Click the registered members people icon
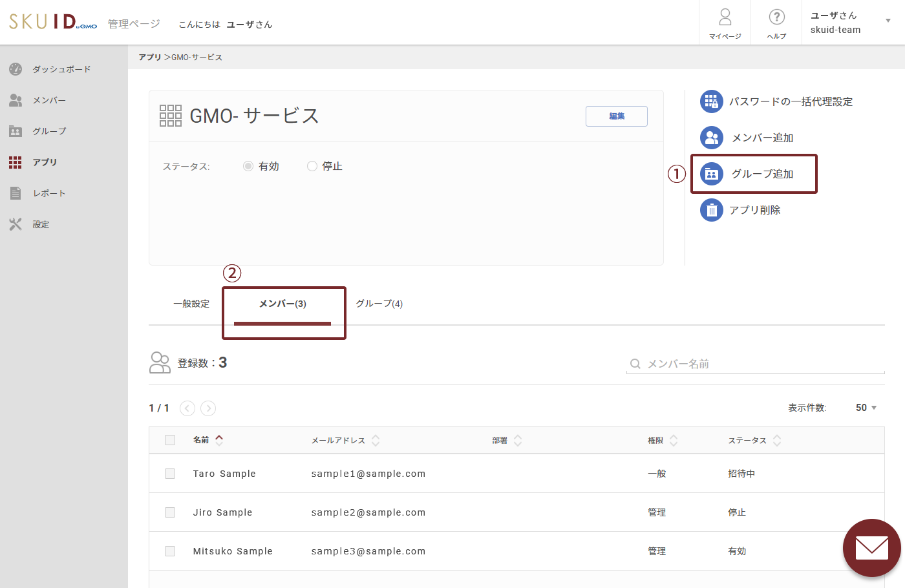Image resolution: width=905 pixels, height=588 pixels. point(160,362)
